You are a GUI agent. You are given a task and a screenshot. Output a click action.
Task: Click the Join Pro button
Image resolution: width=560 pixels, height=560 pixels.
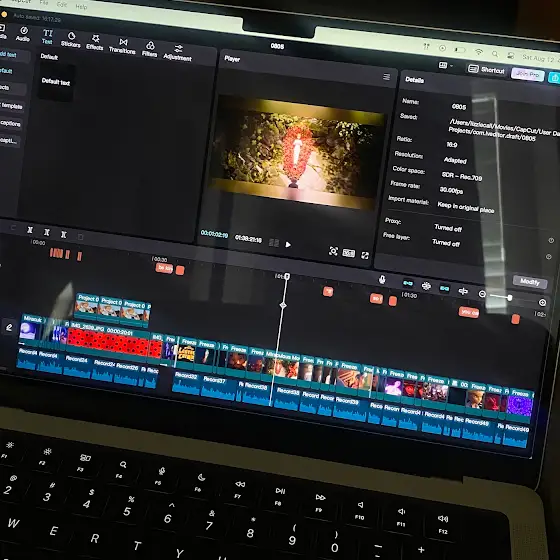(528, 74)
